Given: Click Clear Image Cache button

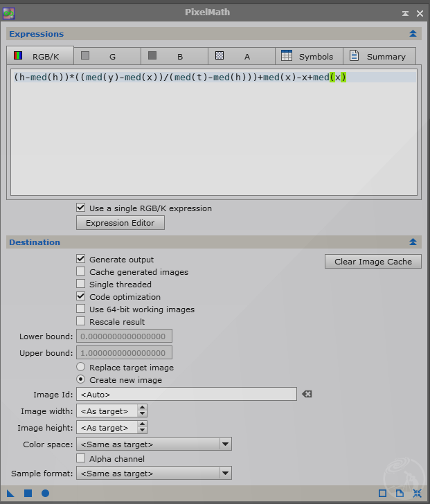Looking at the screenshot, I should (x=373, y=261).
